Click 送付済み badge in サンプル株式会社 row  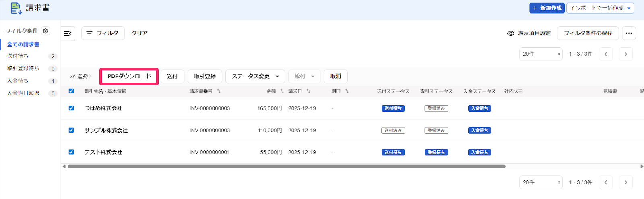pyautogui.click(x=393, y=131)
